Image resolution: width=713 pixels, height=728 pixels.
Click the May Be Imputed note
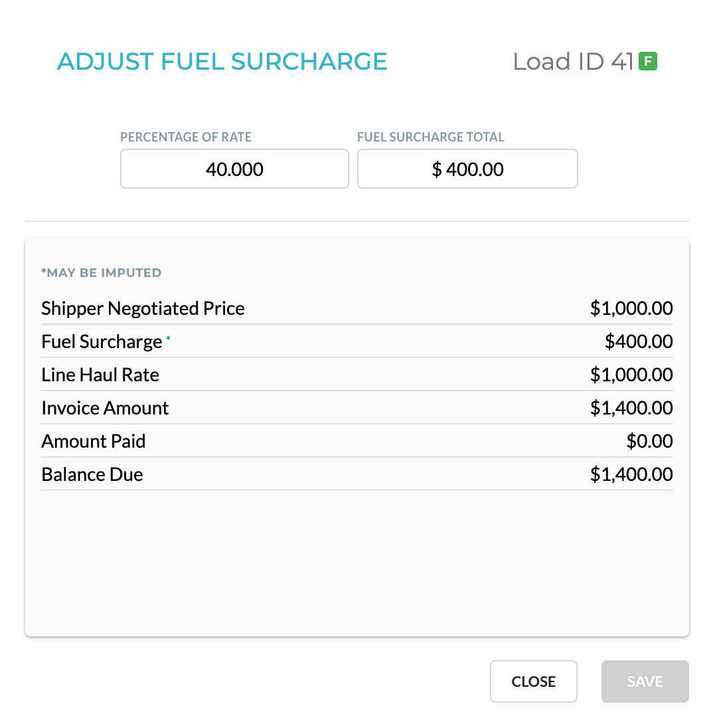[x=102, y=272]
